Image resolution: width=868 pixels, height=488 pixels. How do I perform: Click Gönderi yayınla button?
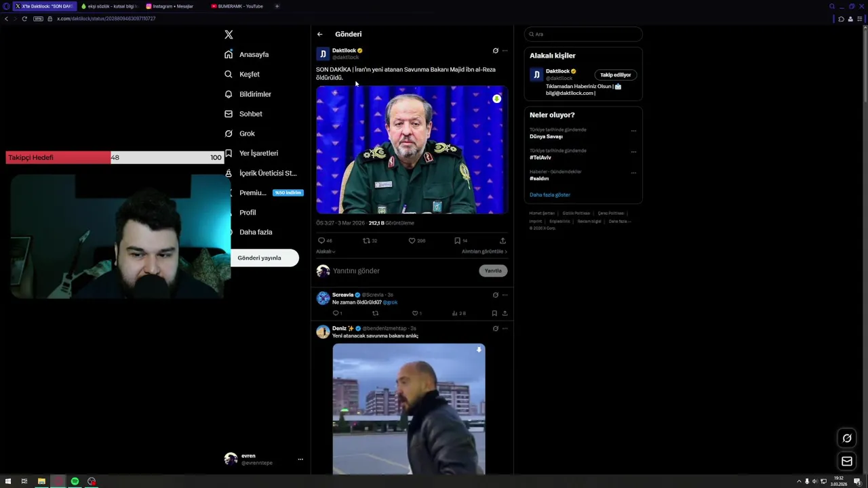pyautogui.click(x=264, y=258)
